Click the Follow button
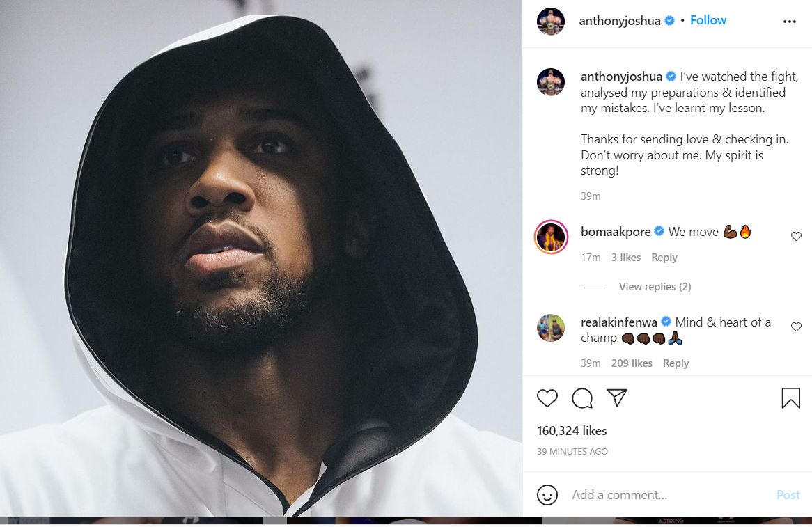 (708, 20)
